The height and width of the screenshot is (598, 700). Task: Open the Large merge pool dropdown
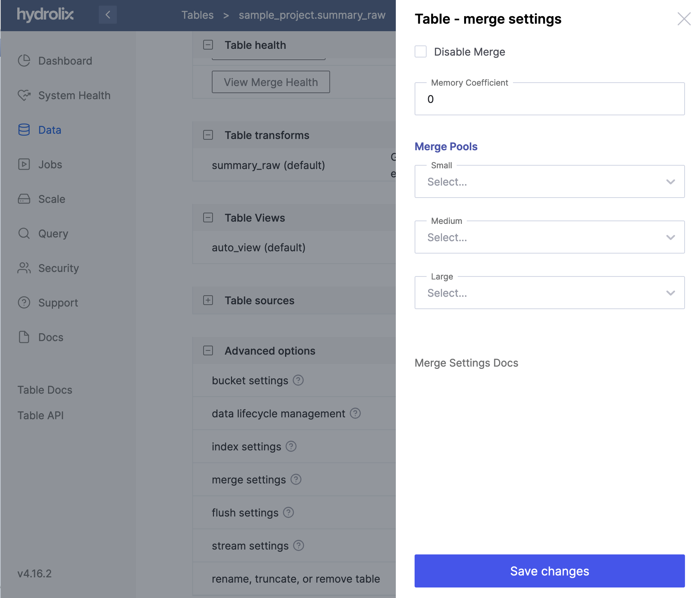click(549, 293)
